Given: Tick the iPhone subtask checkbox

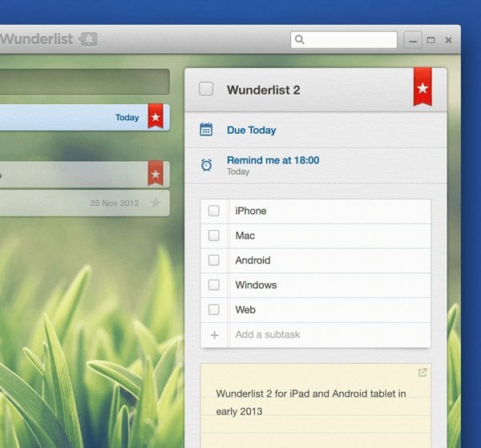Looking at the screenshot, I should pos(214,211).
